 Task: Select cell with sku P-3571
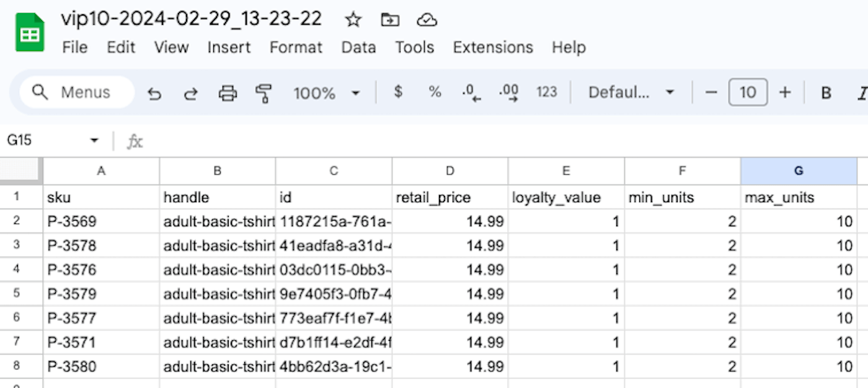tap(101, 342)
